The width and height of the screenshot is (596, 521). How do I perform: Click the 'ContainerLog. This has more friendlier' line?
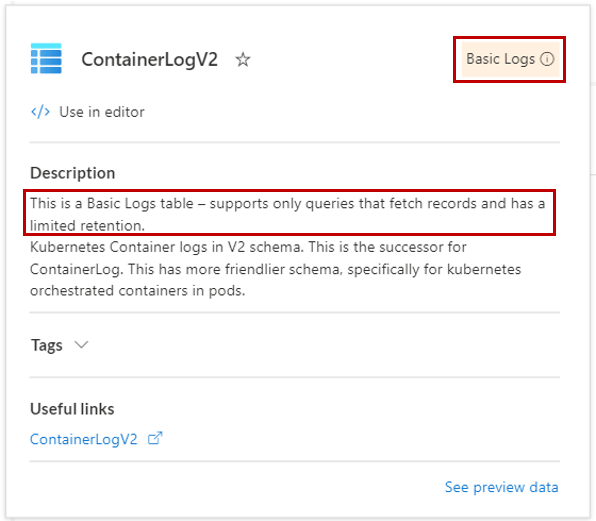(x=276, y=269)
